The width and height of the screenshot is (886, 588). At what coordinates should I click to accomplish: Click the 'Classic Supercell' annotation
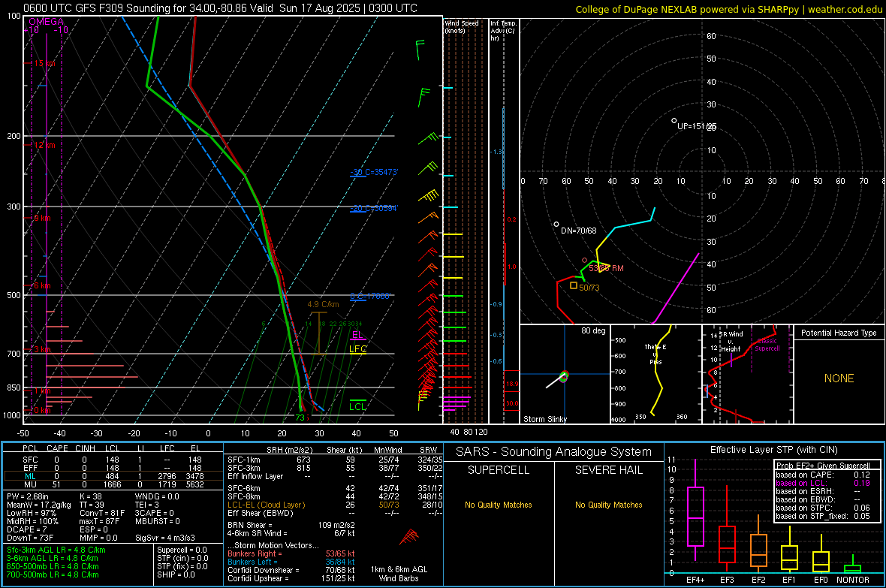coord(767,345)
